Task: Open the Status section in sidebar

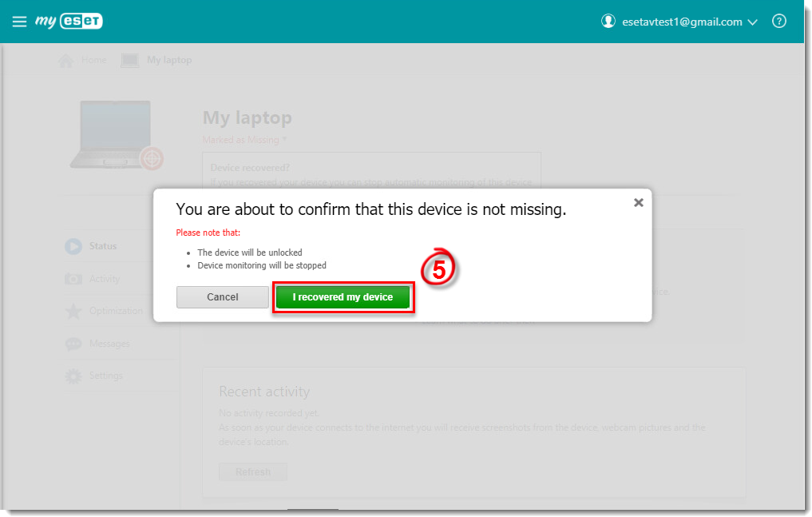Action: 103,246
